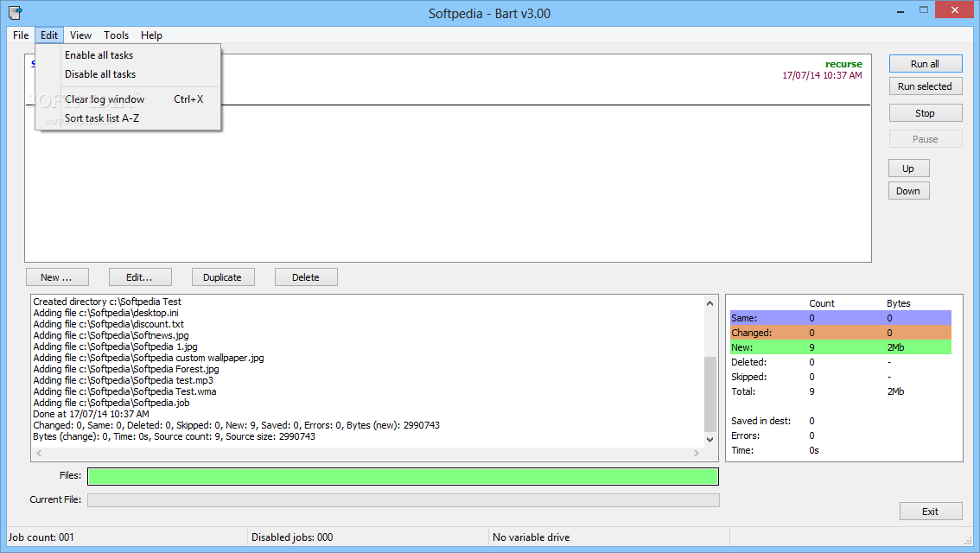Create a task with the New ... button

pyautogui.click(x=57, y=276)
